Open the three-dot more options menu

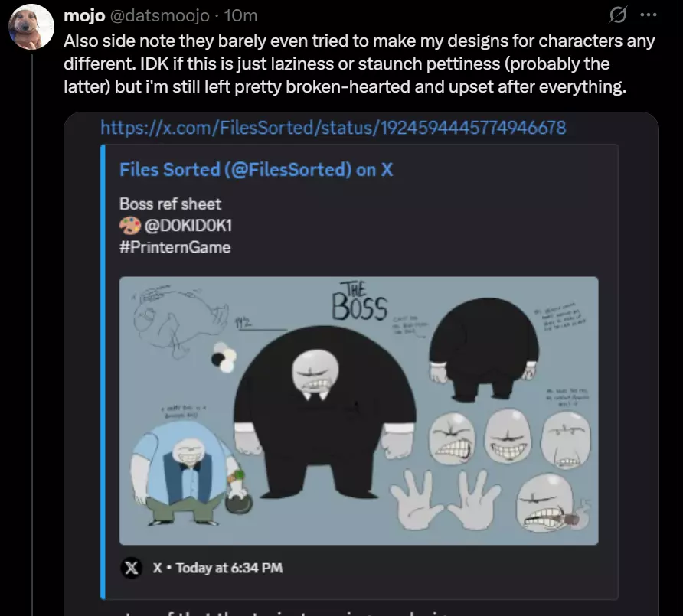649,15
